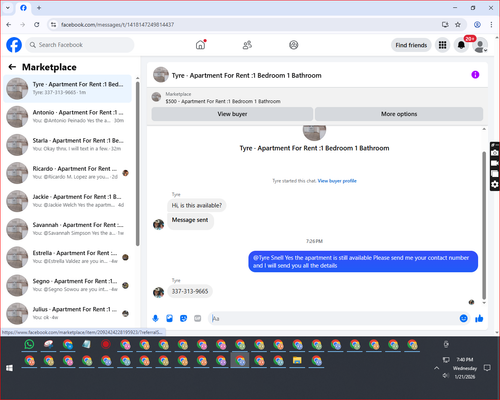Screen dimensions: 500x400
Task: Send a thumbs-up like
Action: (x=479, y=318)
